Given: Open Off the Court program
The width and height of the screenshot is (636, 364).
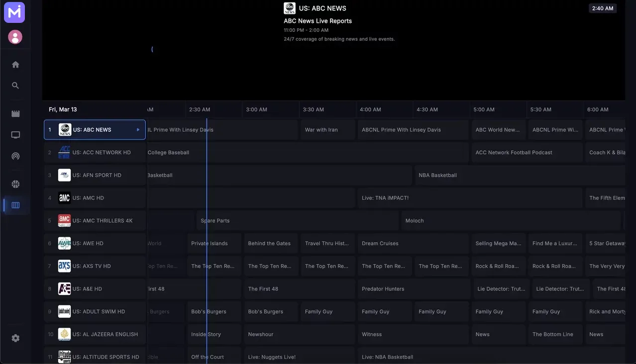Looking at the screenshot, I should click(x=214, y=356).
